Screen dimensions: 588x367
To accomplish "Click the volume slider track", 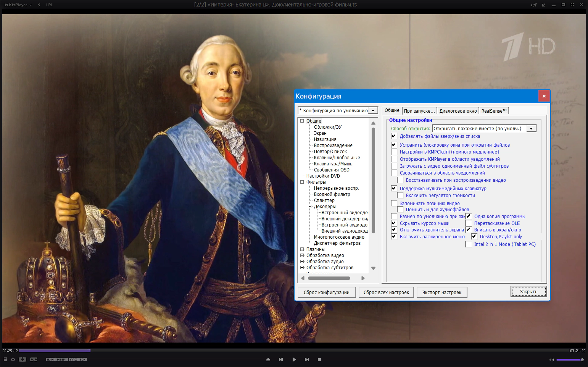I will point(569,360).
